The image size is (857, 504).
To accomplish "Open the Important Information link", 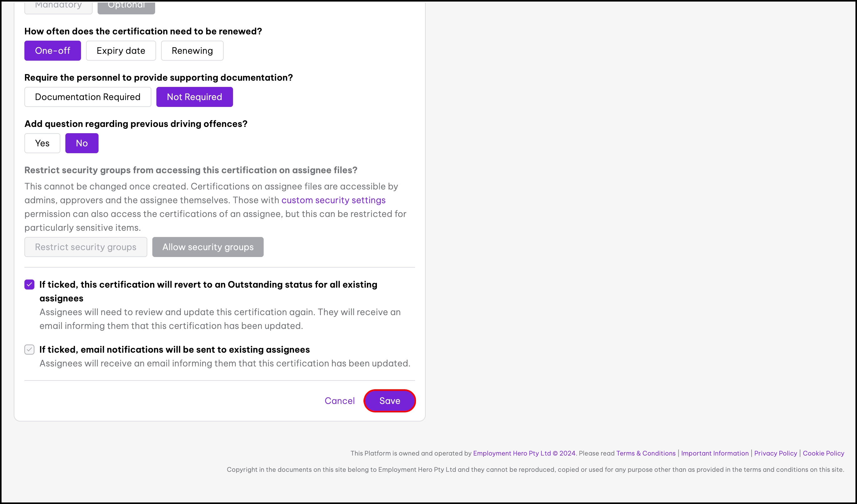I will (715, 453).
